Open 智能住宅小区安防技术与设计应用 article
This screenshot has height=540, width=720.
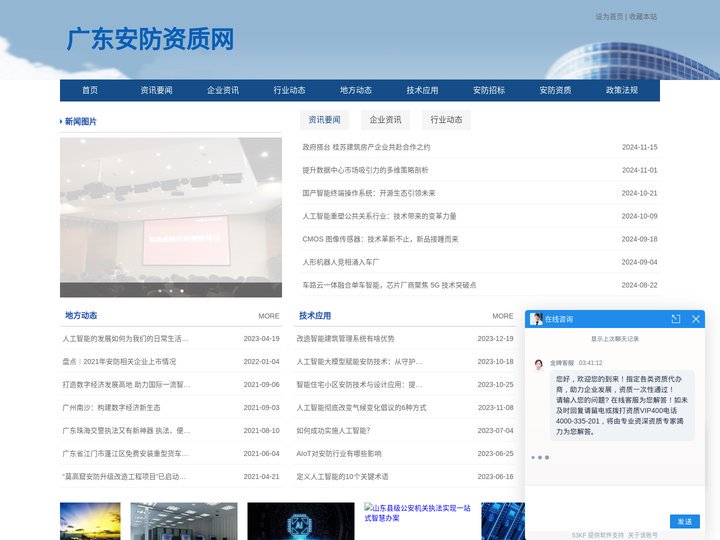[x=360, y=385]
